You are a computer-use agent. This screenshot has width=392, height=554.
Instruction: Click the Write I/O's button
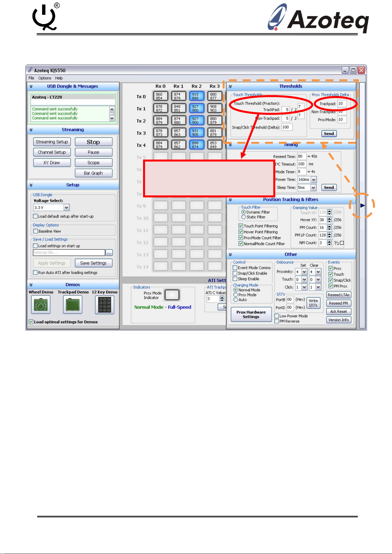point(313,303)
